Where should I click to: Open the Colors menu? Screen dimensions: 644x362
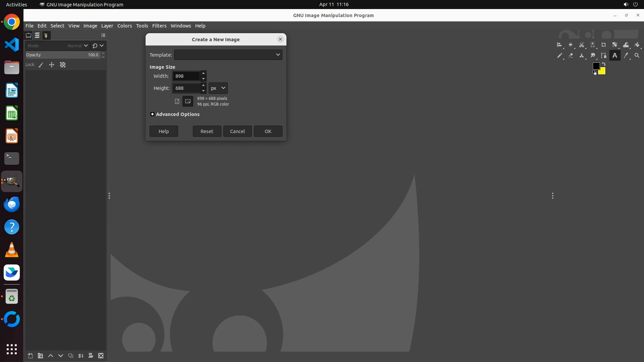point(124,26)
